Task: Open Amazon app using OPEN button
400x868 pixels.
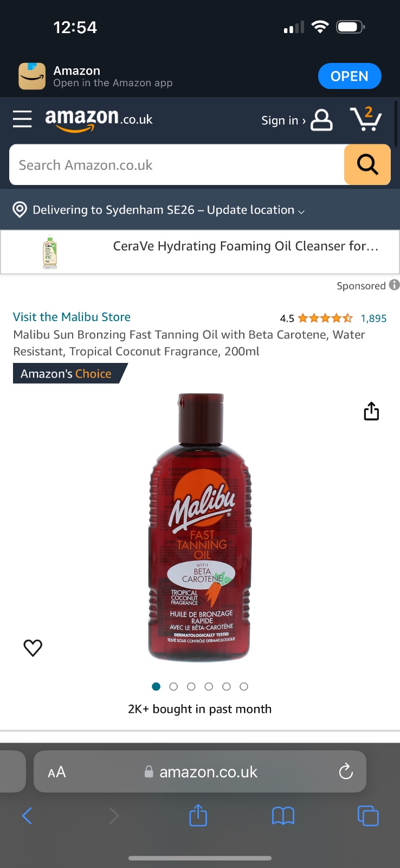Action: (349, 76)
